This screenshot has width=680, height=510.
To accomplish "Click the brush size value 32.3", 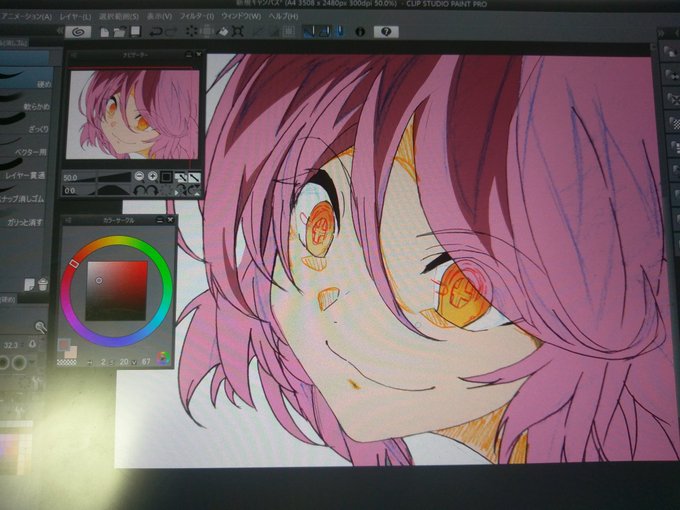I will tap(10, 345).
